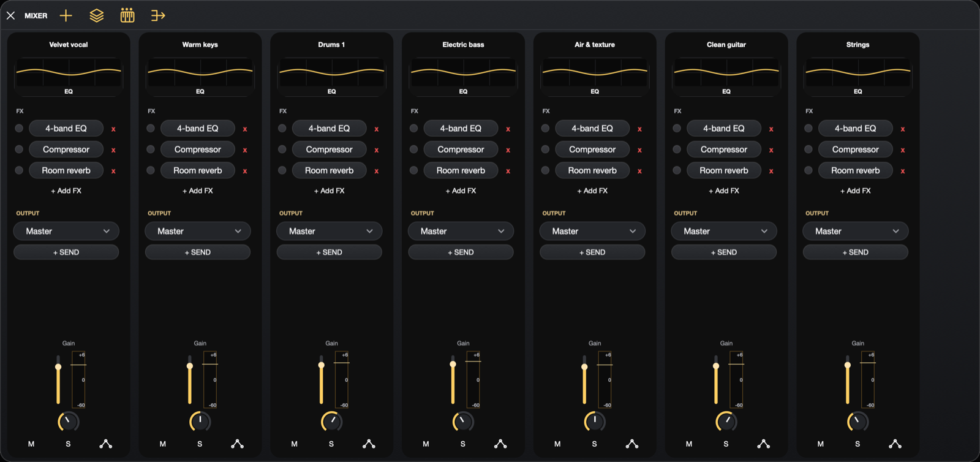The height and width of the screenshot is (462, 980).
Task: Open the Drums 1 EQ curve display
Action: coord(332,77)
